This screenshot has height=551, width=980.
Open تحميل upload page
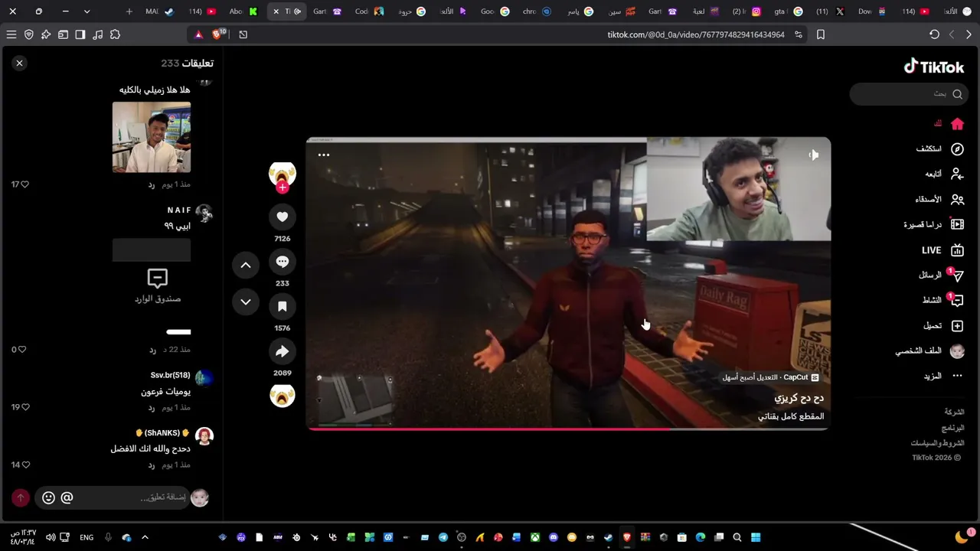[942, 326]
